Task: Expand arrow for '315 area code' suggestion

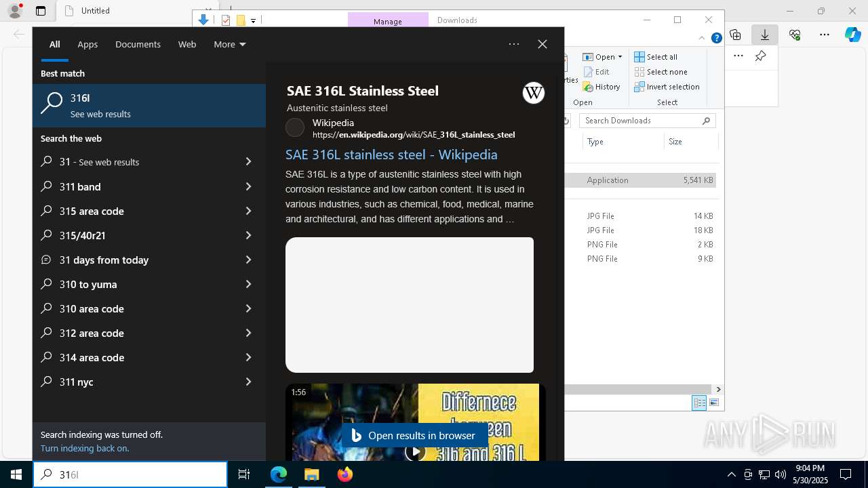Action: pyautogui.click(x=248, y=211)
